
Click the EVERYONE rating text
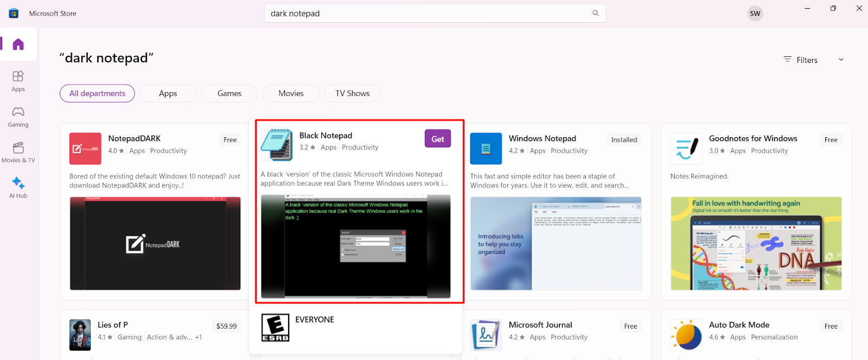(315, 320)
